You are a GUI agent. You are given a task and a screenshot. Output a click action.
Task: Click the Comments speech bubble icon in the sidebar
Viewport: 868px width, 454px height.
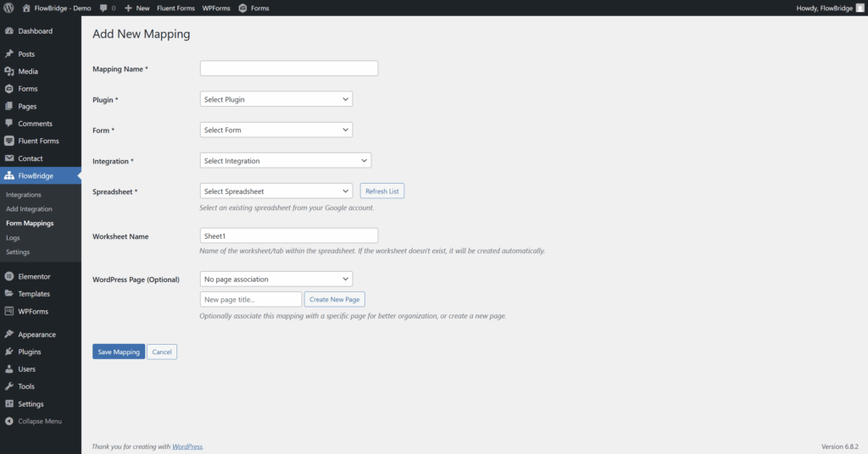click(8, 124)
